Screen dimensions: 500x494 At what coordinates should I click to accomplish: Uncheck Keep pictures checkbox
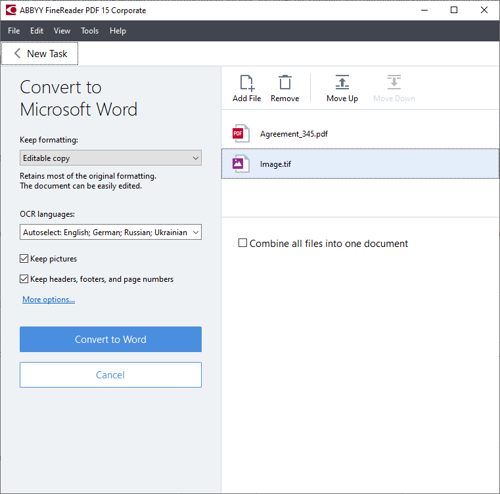(x=24, y=259)
